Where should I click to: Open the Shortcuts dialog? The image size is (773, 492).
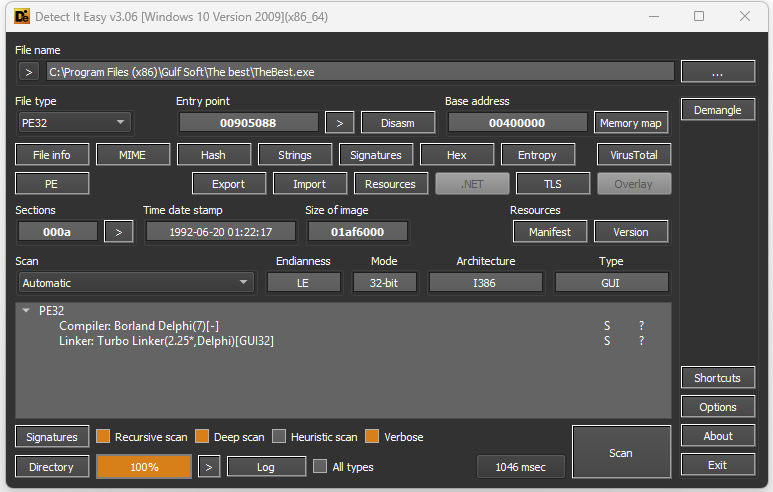[x=718, y=378]
